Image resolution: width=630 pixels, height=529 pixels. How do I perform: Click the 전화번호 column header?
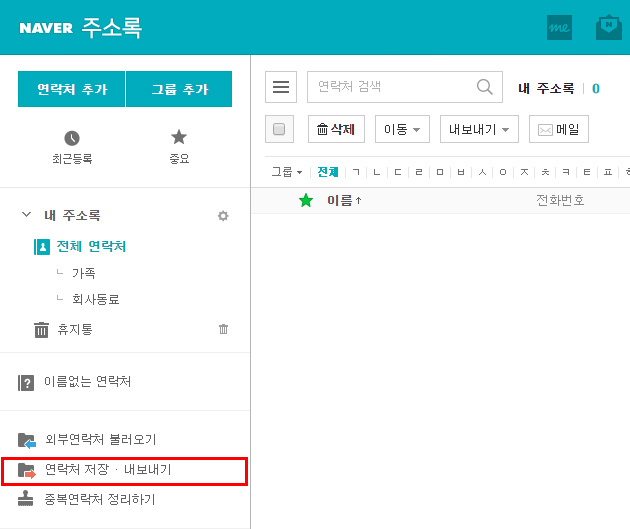point(560,200)
